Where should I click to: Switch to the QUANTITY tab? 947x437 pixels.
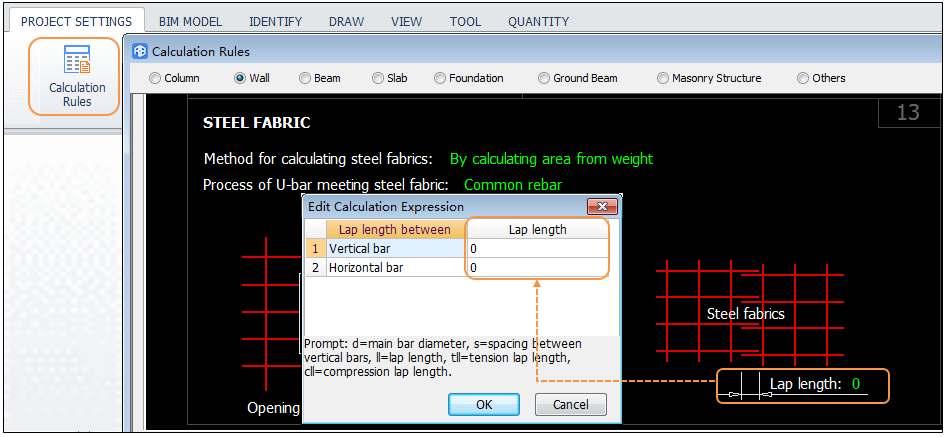pos(538,21)
